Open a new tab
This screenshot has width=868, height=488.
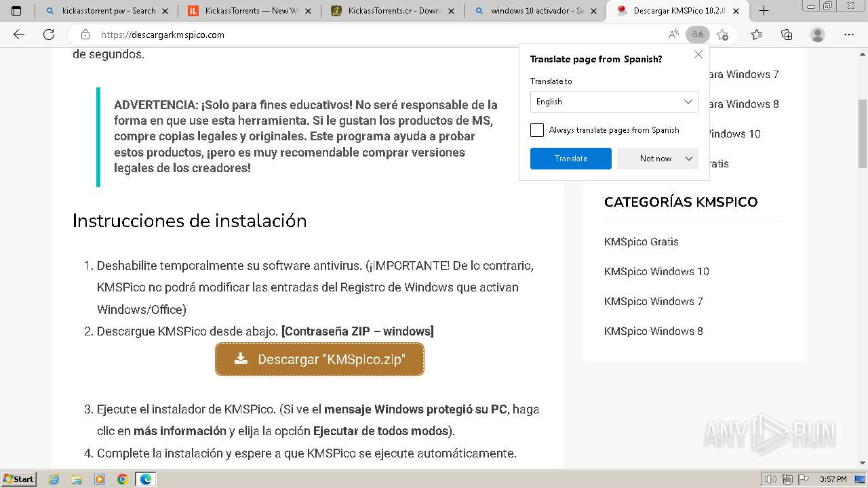pyautogui.click(x=764, y=10)
